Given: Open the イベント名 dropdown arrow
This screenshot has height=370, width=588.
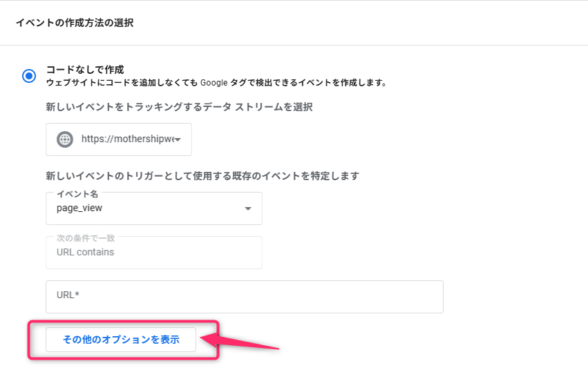Looking at the screenshot, I should point(248,209).
